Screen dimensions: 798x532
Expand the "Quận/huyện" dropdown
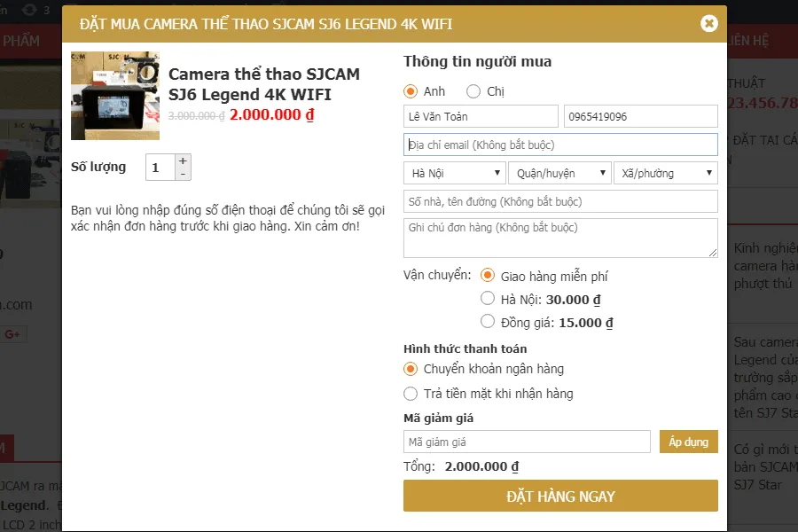(x=560, y=173)
